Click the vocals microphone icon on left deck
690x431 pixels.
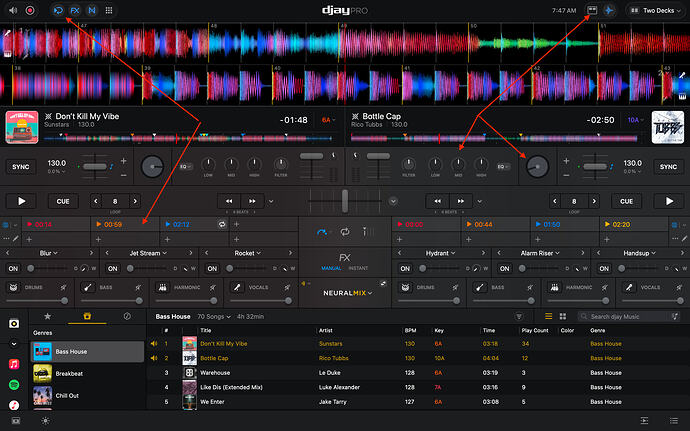pos(237,287)
